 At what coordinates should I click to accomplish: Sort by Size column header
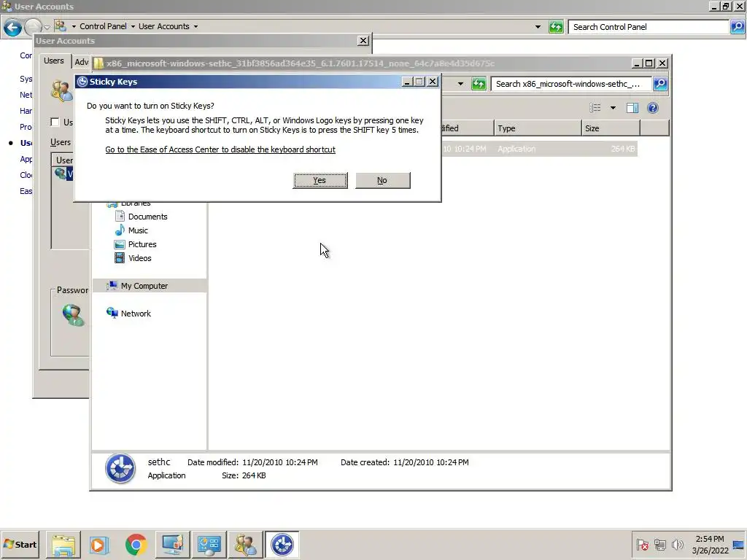(611, 128)
